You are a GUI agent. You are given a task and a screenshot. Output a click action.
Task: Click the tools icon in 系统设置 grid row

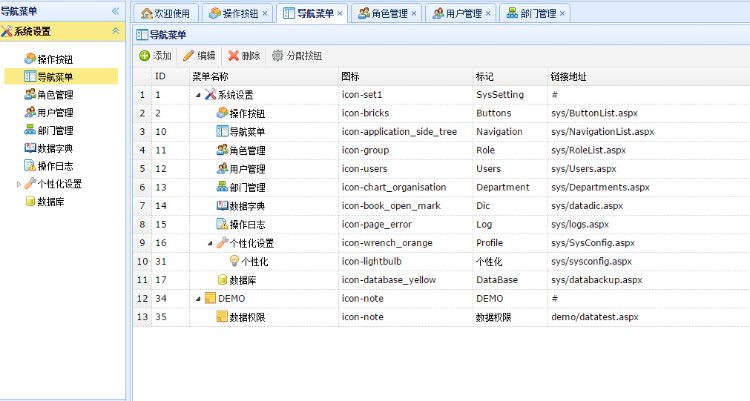(x=210, y=94)
